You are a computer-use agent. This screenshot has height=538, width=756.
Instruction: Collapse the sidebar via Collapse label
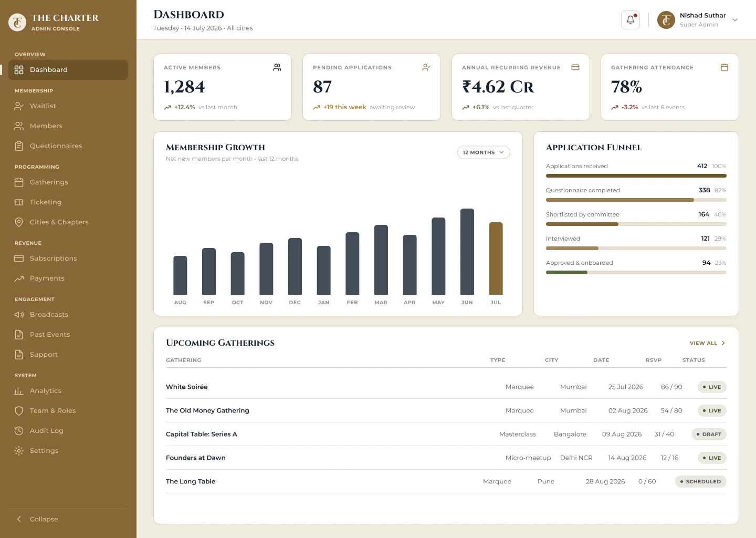(44, 519)
